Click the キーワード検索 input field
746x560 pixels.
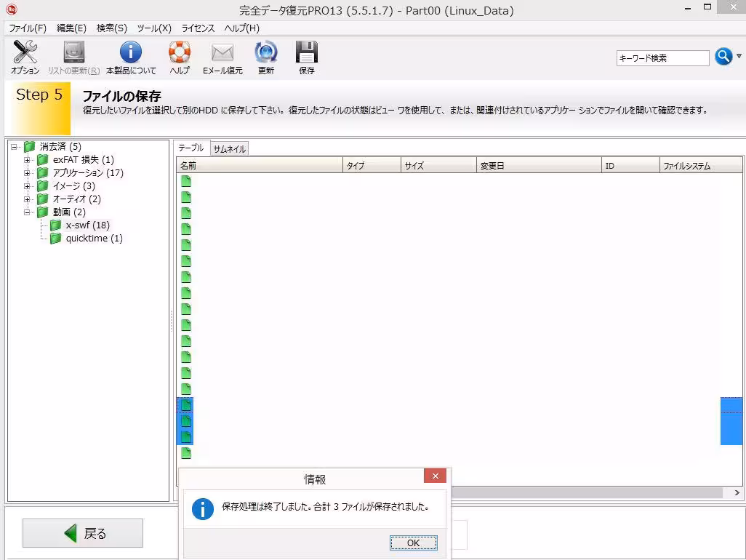point(662,58)
